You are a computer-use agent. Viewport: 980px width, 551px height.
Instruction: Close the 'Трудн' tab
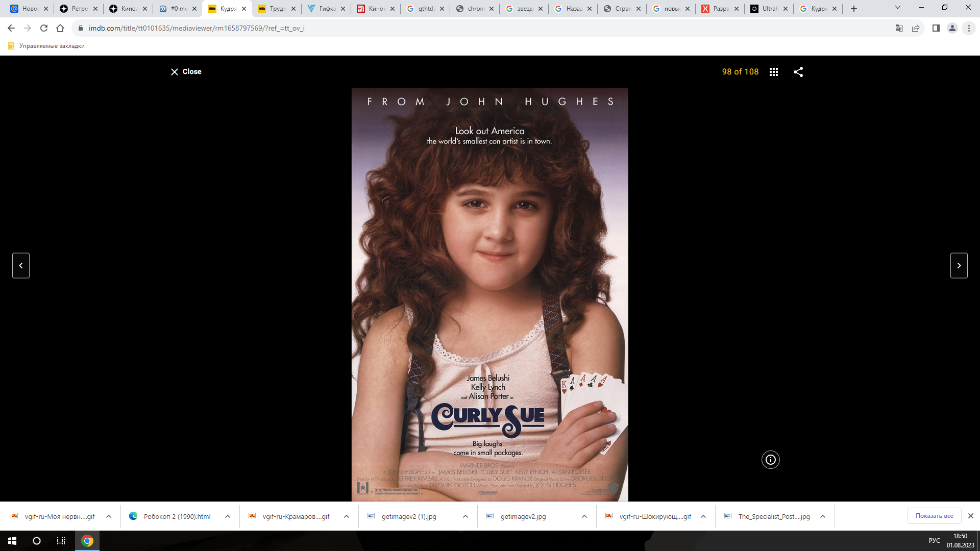[x=293, y=9]
